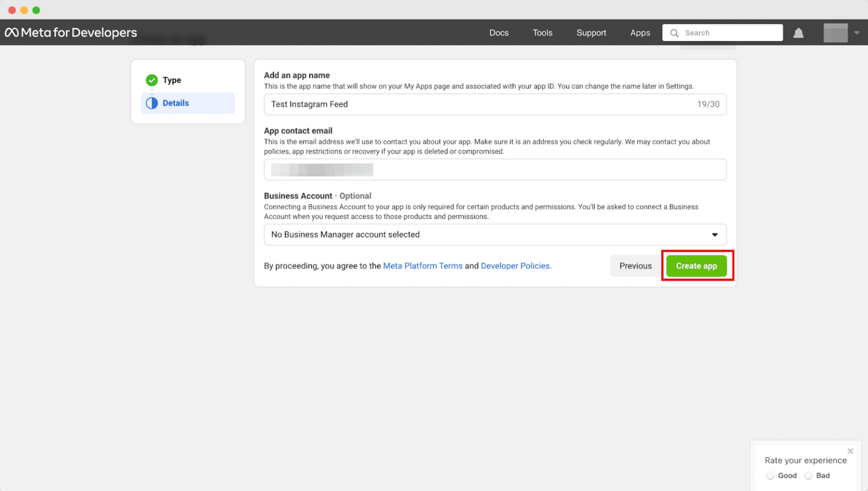Open the notifications bell
This screenshot has height=491, width=868.
click(x=798, y=32)
